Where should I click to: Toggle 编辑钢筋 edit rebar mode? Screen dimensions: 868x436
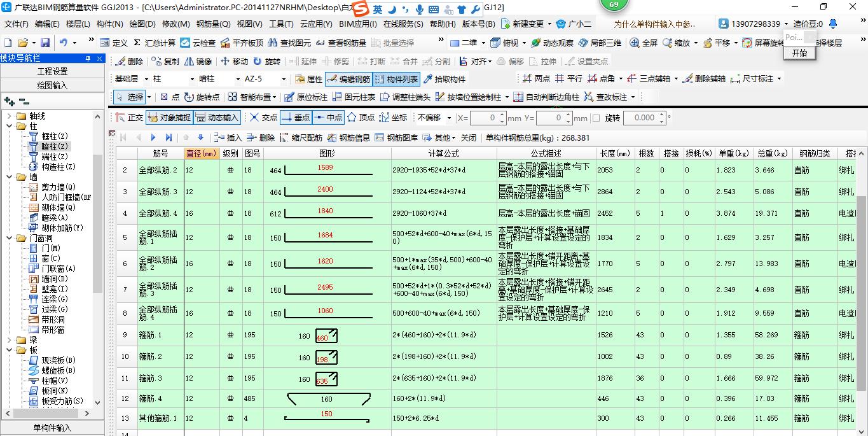click(348, 79)
